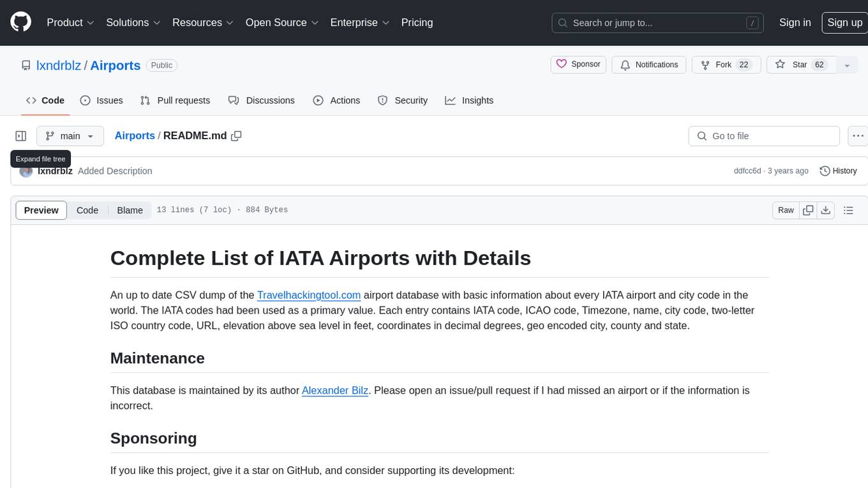Click the 13 lines file info text
This screenshot has width=868, height=488.
click(222, 210)
